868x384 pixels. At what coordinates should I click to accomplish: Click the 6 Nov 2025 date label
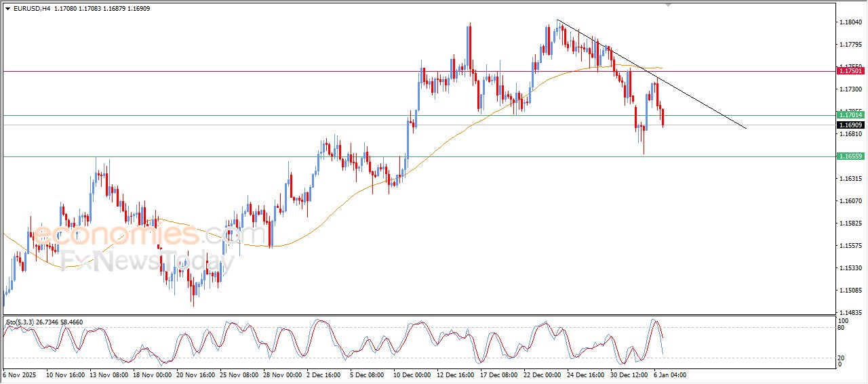[21, 374]
